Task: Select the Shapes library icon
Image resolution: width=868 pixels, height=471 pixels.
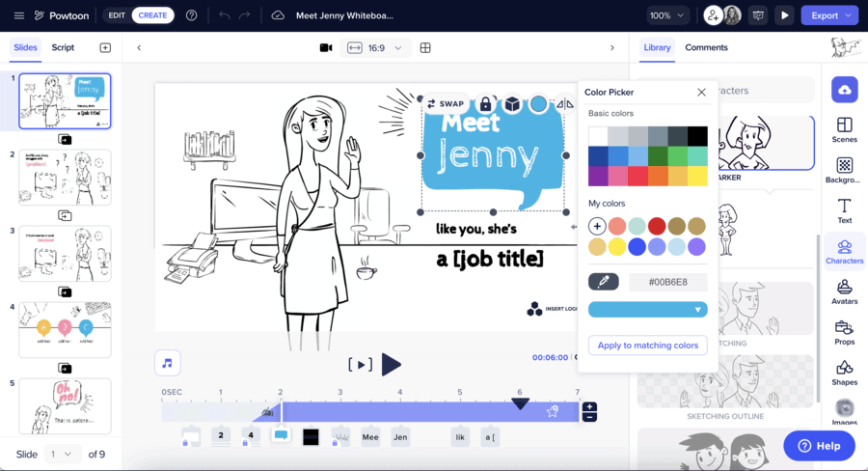Action: (x=844, y=373)
